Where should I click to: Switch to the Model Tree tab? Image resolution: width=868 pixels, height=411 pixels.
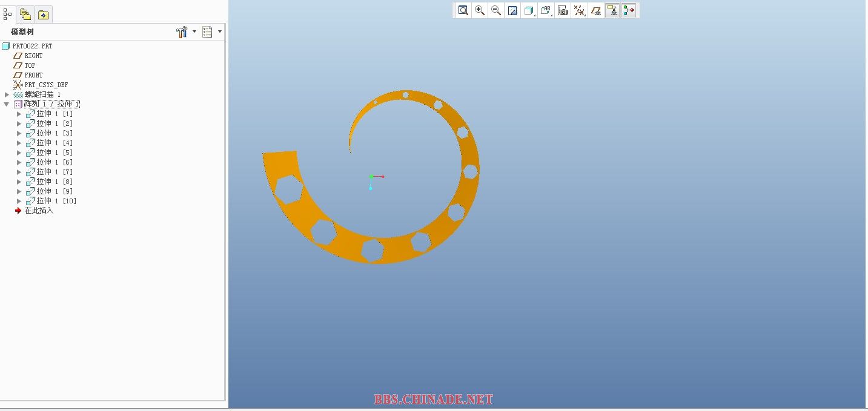tap(8, 13)
